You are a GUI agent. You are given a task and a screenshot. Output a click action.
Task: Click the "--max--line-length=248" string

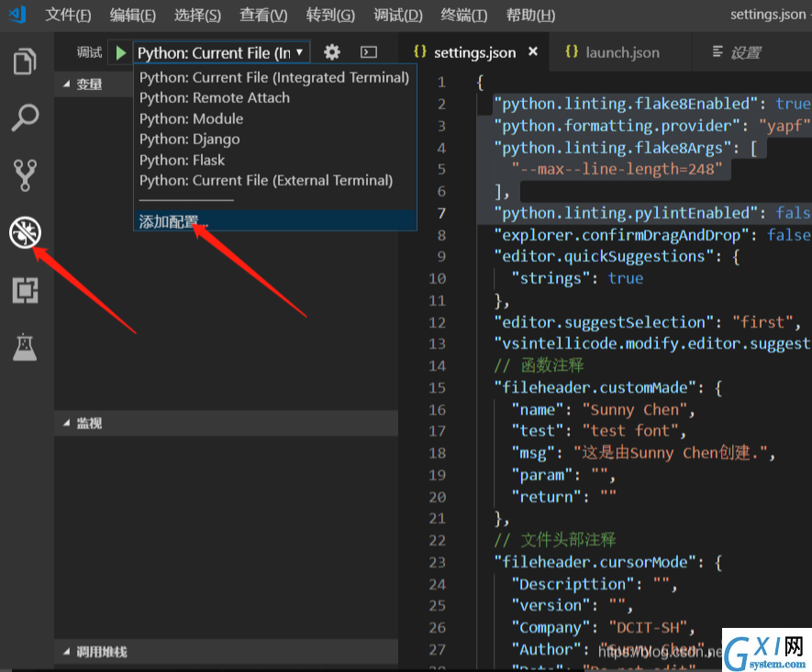[617, 169]
